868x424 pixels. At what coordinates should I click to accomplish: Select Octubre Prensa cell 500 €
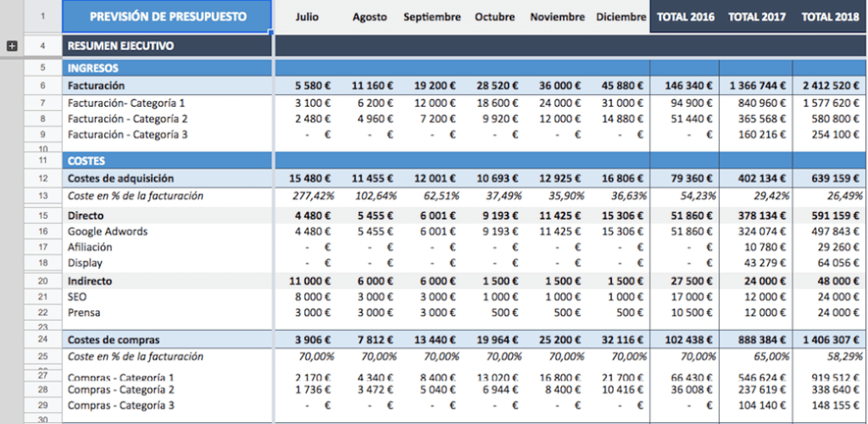(504, 313)
